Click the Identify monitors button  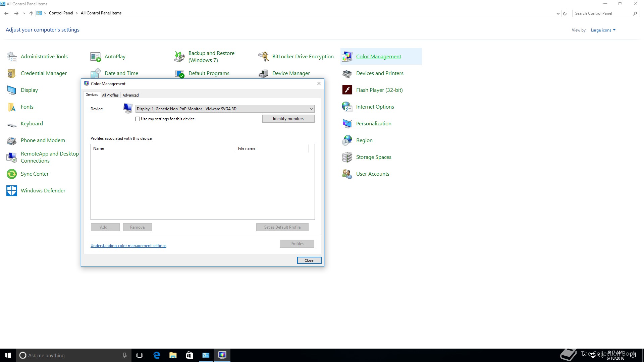(x=288, y=119)
